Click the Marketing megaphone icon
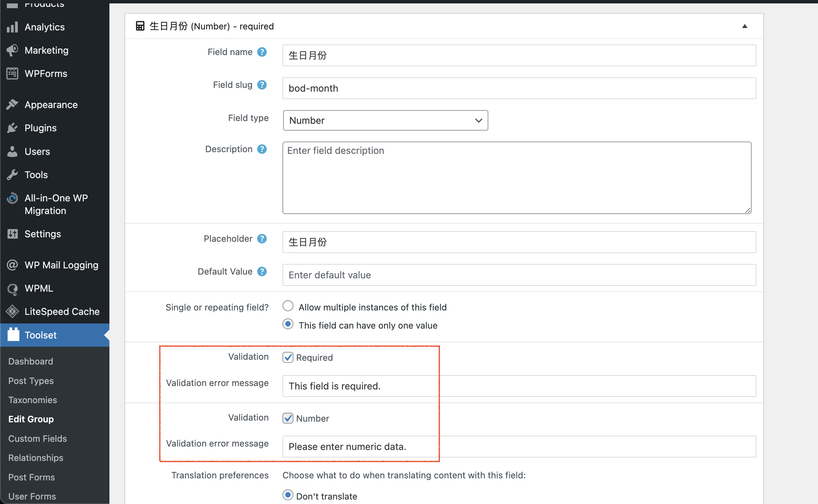This screenshot has width=818, height=504. tap(12, 50)
